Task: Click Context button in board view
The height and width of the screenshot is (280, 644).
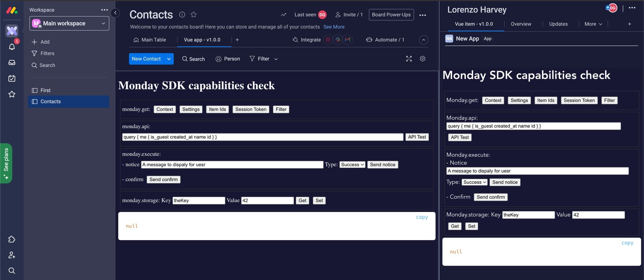Action: point(165,109)
